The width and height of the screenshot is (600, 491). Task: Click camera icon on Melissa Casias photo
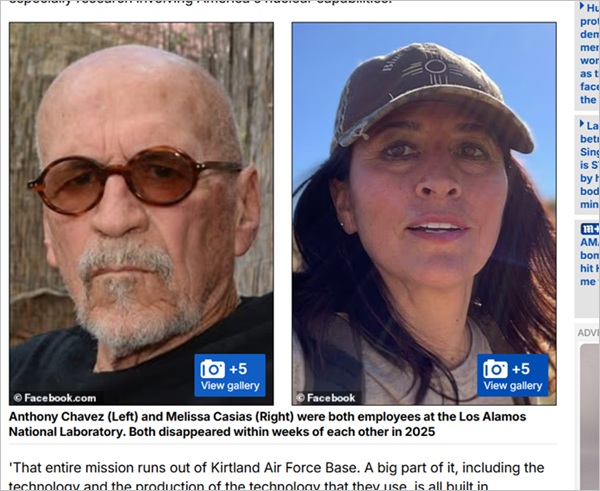click(495, 369)
